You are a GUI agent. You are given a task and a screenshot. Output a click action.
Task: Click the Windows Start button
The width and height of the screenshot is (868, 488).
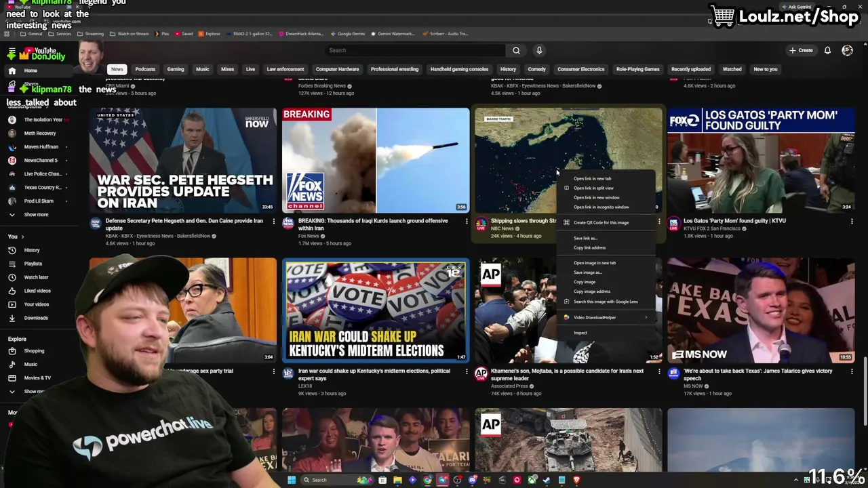point(292,480)
